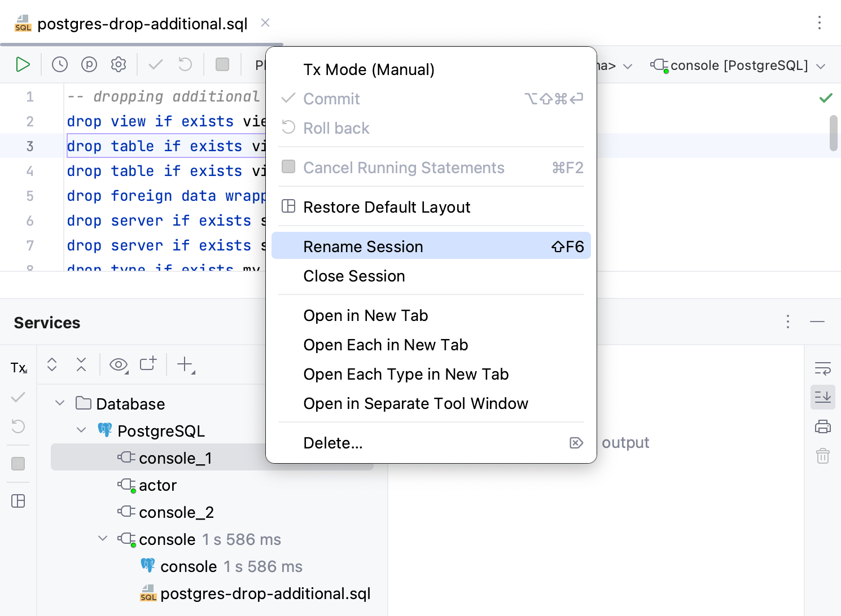Toggle the Services view options eye icon
This screenshot has width=841, height=616.
[x=119, y=364]
